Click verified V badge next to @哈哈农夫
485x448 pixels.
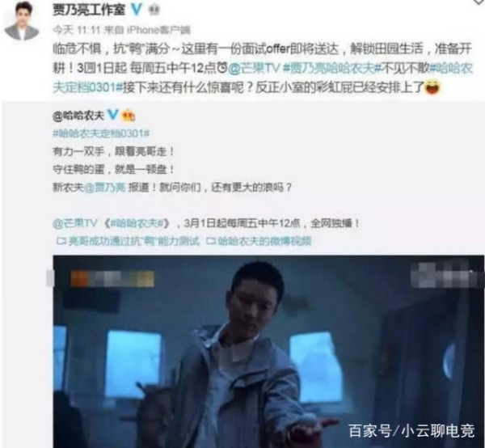click(112, 115)
